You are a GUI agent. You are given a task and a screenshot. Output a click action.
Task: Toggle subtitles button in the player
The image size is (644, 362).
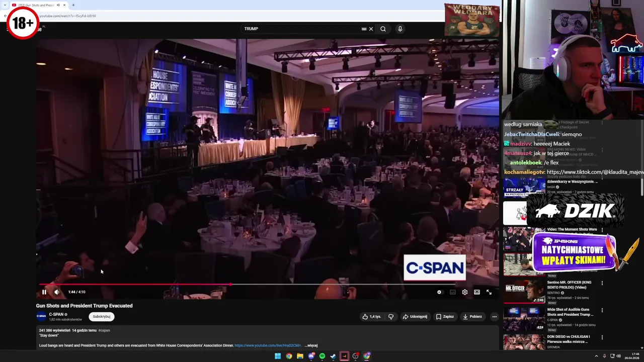pos(452,292)
